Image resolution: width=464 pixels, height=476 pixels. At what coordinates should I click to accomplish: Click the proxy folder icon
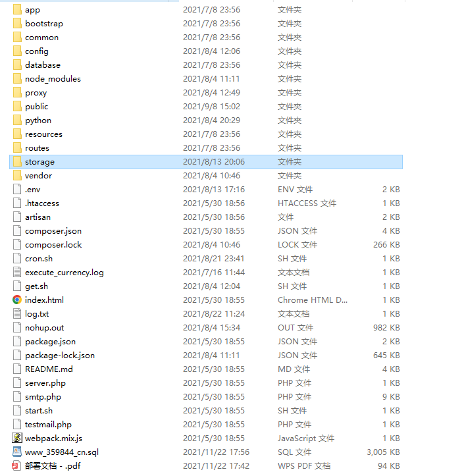(17, 92)
